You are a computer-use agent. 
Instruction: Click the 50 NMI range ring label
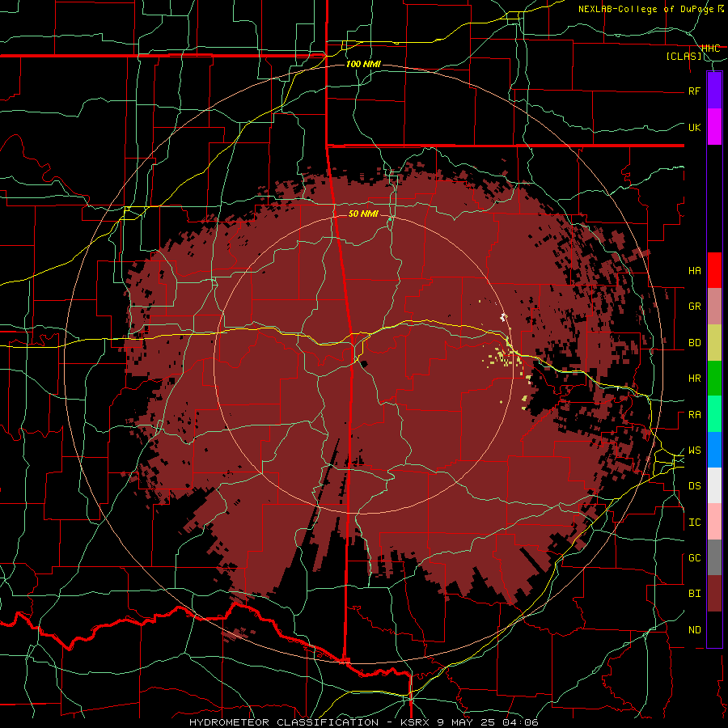363,214
